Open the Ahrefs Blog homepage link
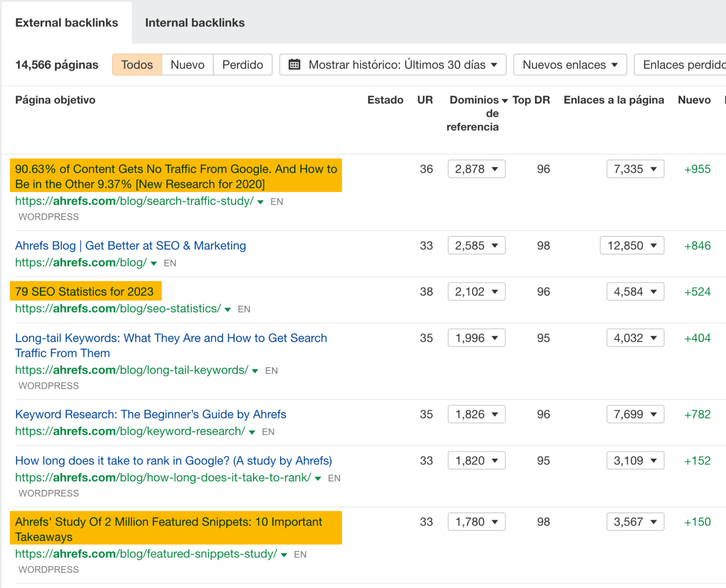This screenshot has width=726, height=588. [x=130, y=246]
